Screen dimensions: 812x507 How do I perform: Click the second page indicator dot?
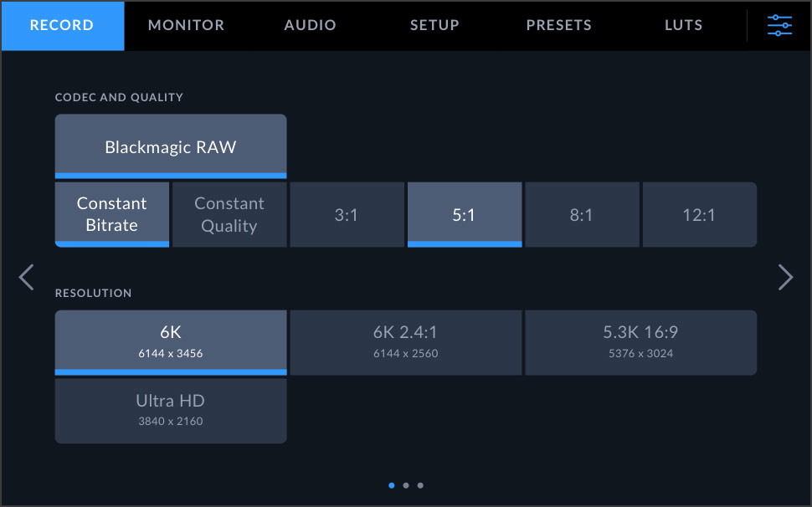click(406, 485)
